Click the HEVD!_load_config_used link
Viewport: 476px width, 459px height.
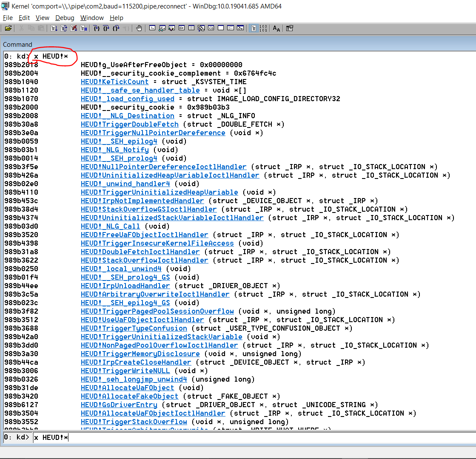coord(128,99)
